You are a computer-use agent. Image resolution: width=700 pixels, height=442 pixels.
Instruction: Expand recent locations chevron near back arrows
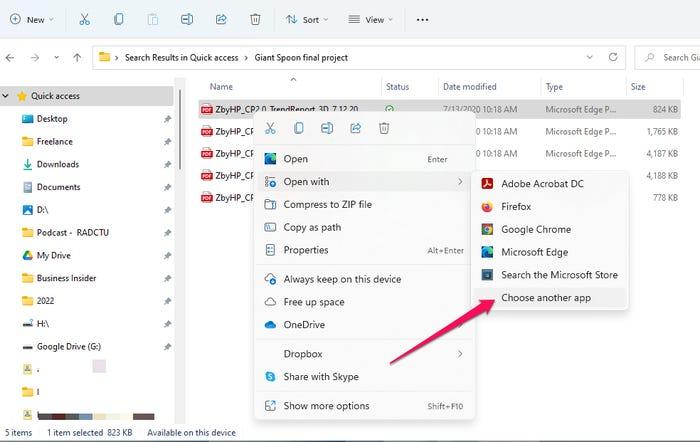(x=56, y=58)
